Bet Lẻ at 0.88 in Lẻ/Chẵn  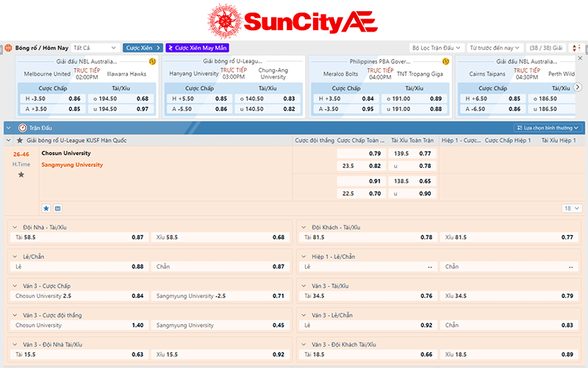79,266
